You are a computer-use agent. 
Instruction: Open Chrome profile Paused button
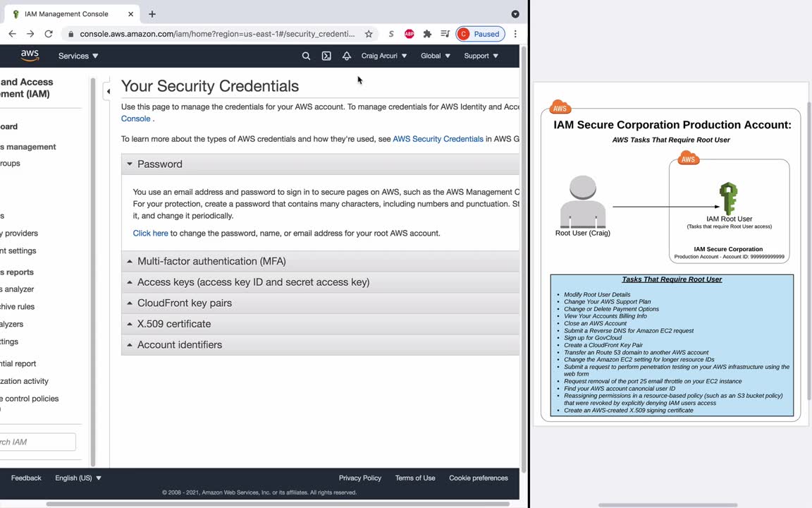480,34
